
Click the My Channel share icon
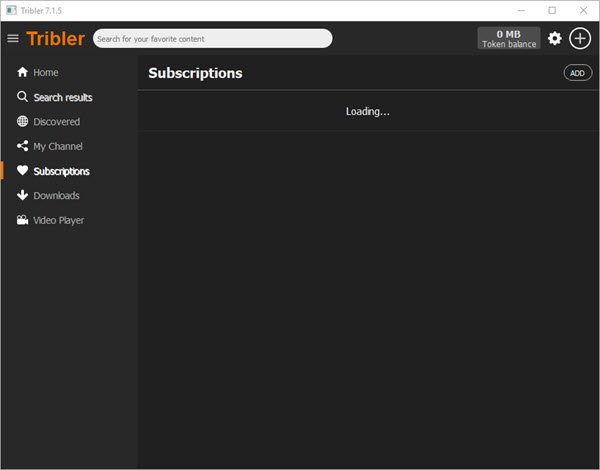coord(22,146)
